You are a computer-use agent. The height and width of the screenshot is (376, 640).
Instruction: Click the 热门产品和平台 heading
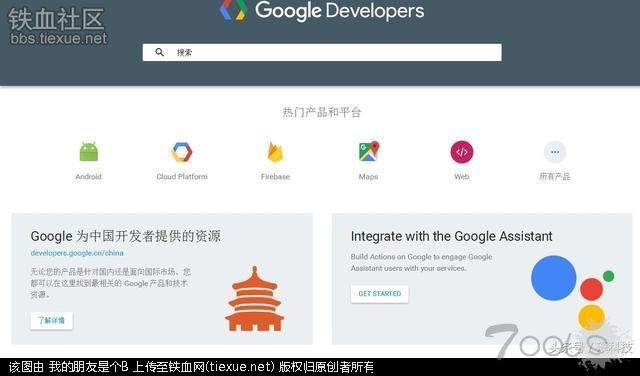coord(322,112)
